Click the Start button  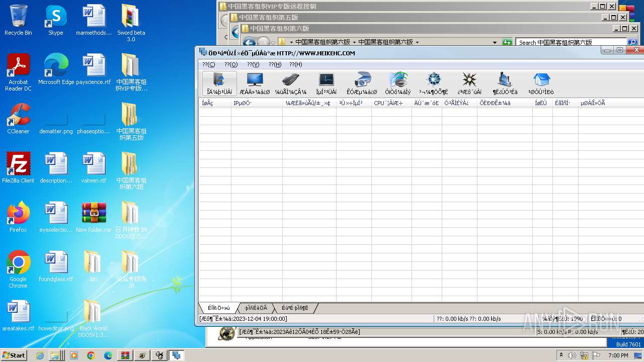[14, 355]
